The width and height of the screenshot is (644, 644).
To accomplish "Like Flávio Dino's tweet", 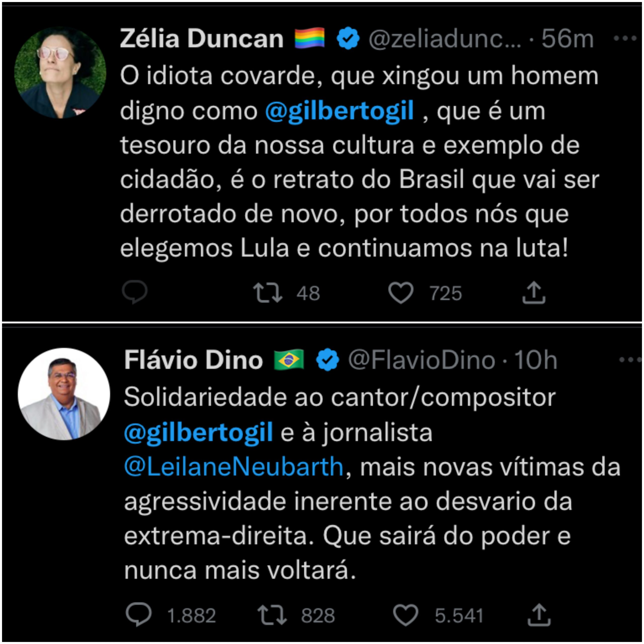I will click(x=406, y=615).
